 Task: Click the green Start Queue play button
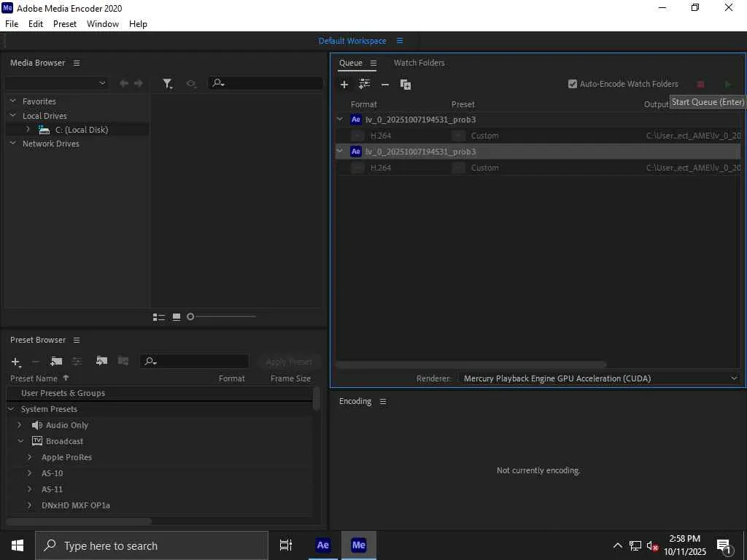tap(727, 85)
